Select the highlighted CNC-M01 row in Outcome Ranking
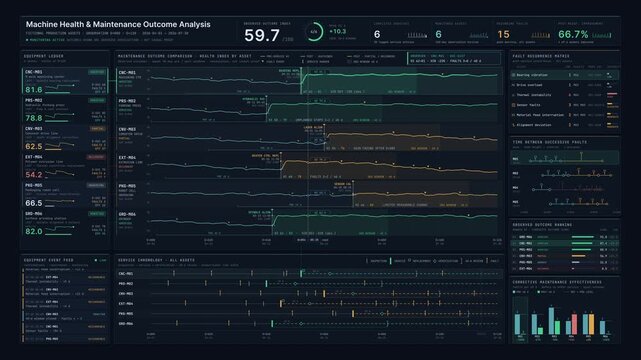641x360 pixels. tap(565, 243)
